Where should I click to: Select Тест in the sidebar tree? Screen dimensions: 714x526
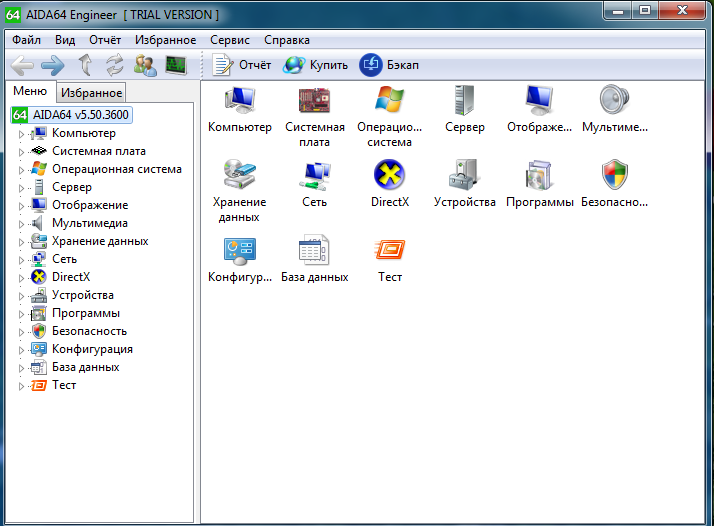[64, 385]
